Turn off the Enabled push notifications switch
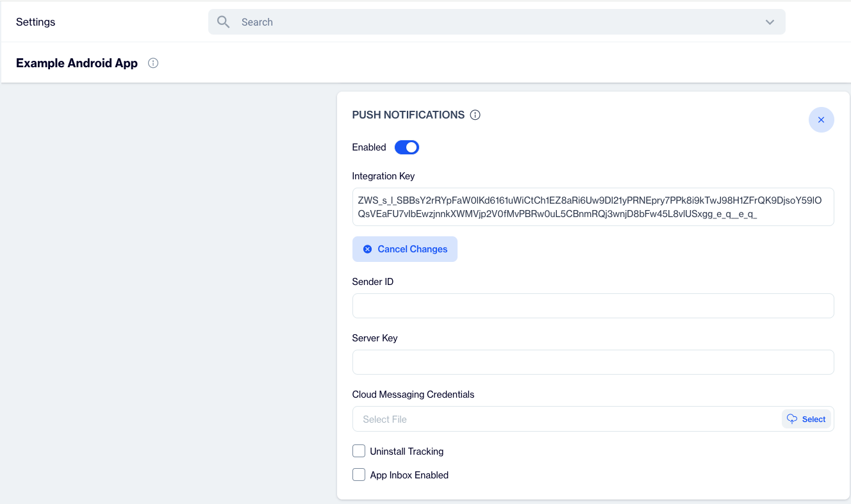This screenshot has width=851, height=504. click(406, 147)
